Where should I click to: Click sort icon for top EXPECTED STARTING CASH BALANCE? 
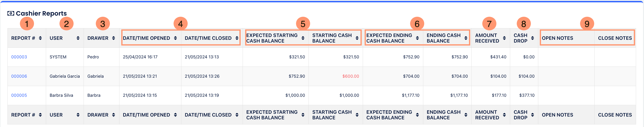pyautogui.click(x=303, y=38)
